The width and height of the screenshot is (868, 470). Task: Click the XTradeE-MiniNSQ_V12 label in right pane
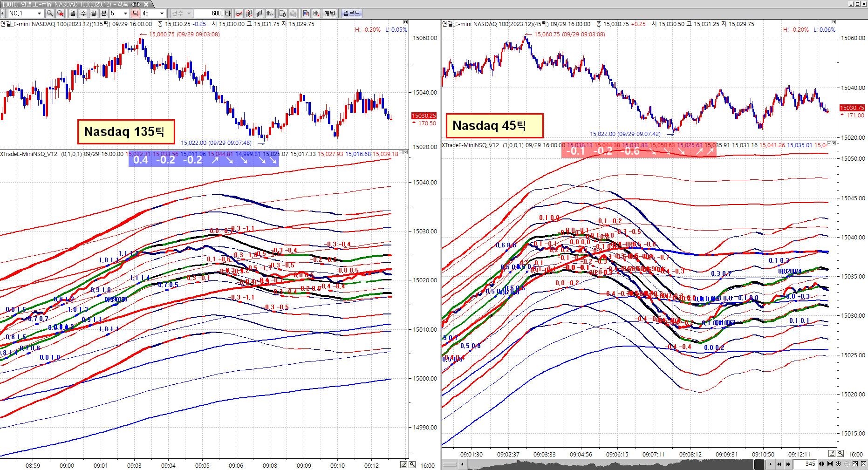point(471,145)
